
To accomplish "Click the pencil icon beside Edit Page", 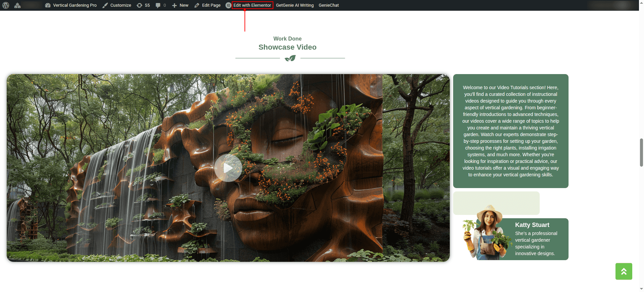I will tap(197, 5).
